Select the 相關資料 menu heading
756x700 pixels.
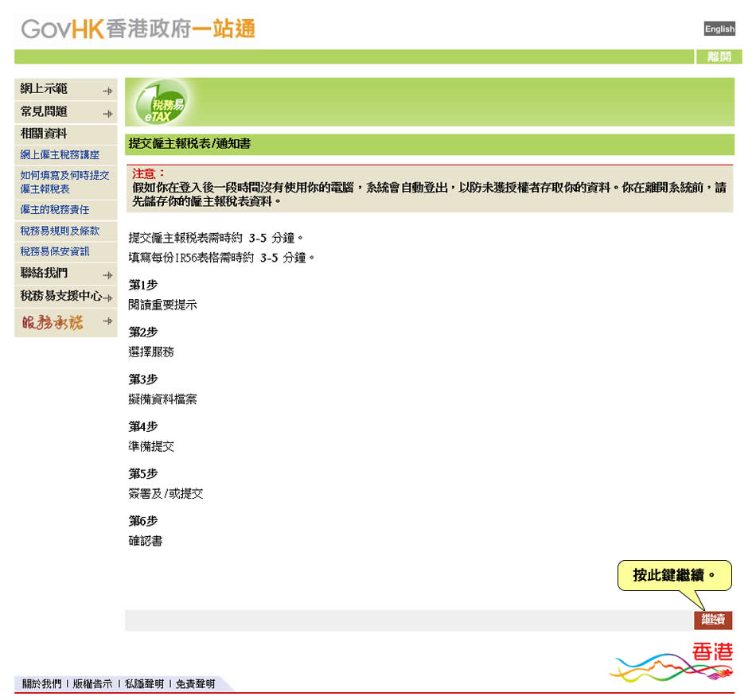[44, 134]
